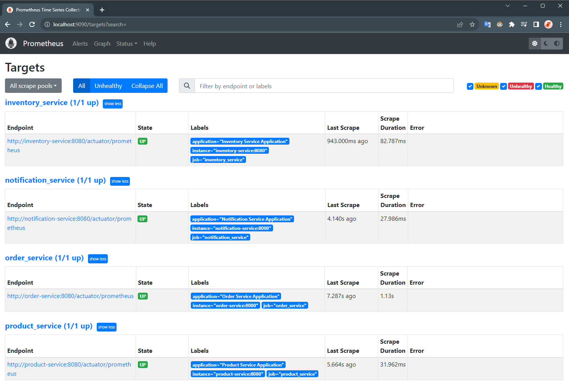Viewport: 569px width, 392px height.
Task: Click the Prometheus flame logo
Action: [x=11, y=43]
